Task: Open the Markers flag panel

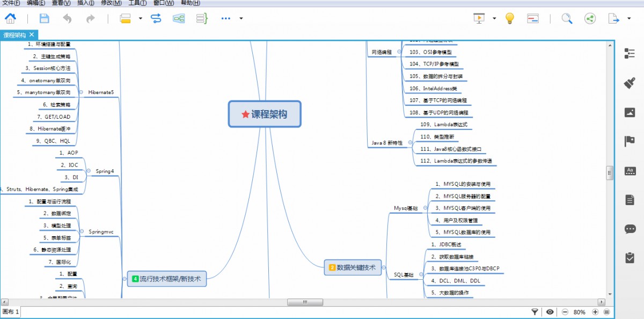Action: click(631, 140)
